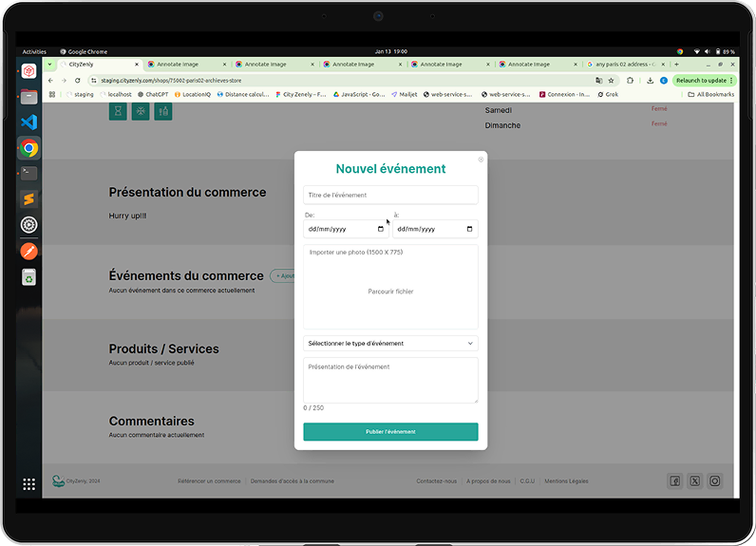Open the Chrome downloads icon
This screenshot has height=546, width=756.
[x=650, y=81]
